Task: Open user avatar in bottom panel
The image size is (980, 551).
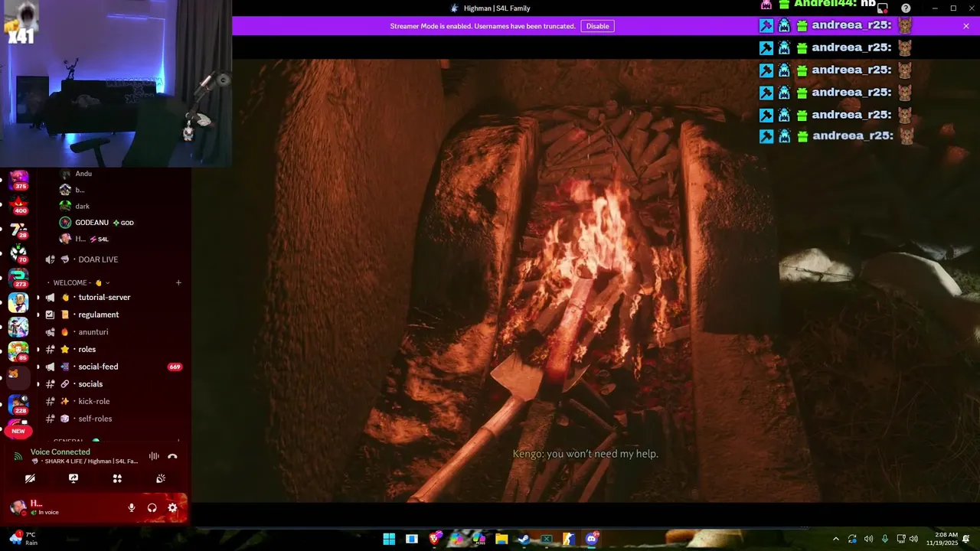Action: coord(18,507)
